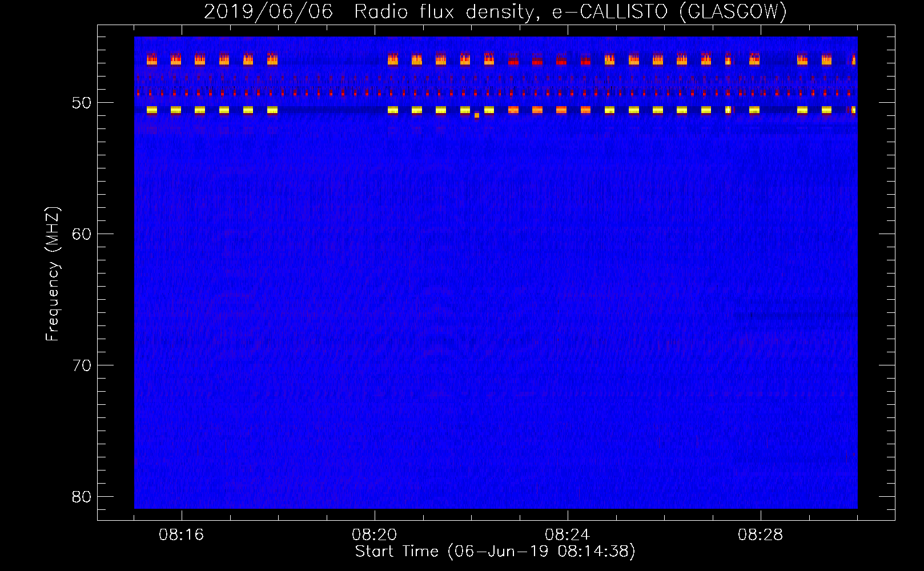Image resolution: width=924 pixels, height=571 pixels.
Task: Click the first yellow burst at 50.5 MHz
Action: point(152,110)
